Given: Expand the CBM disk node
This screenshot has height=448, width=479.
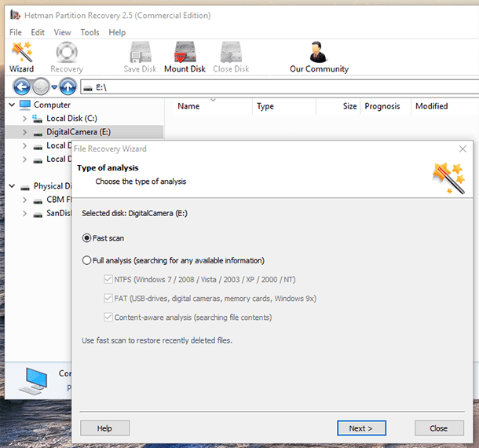Looking at the screenshot, I should [x=25, y=200].
